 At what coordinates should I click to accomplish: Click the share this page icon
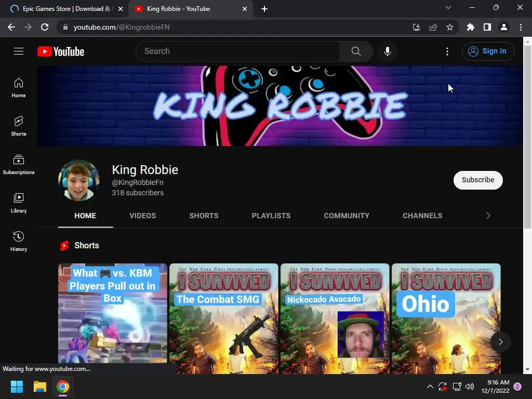(433, 27)
